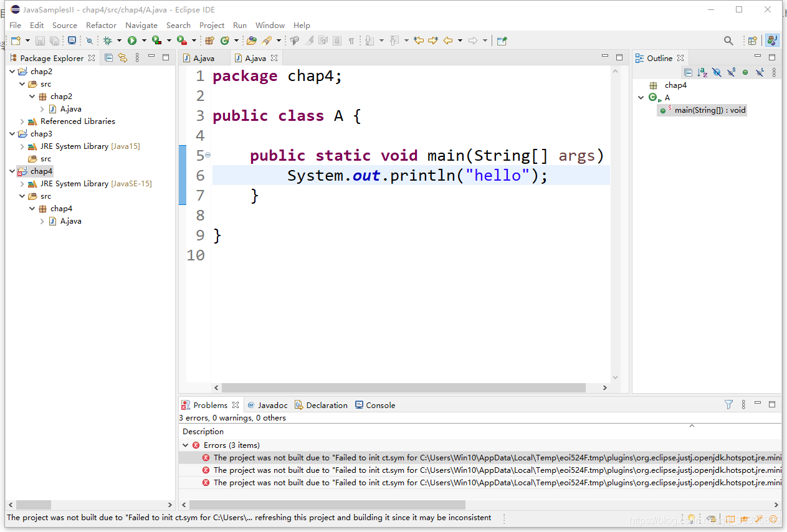Toggle Hide Static Members in Outline

731,73
